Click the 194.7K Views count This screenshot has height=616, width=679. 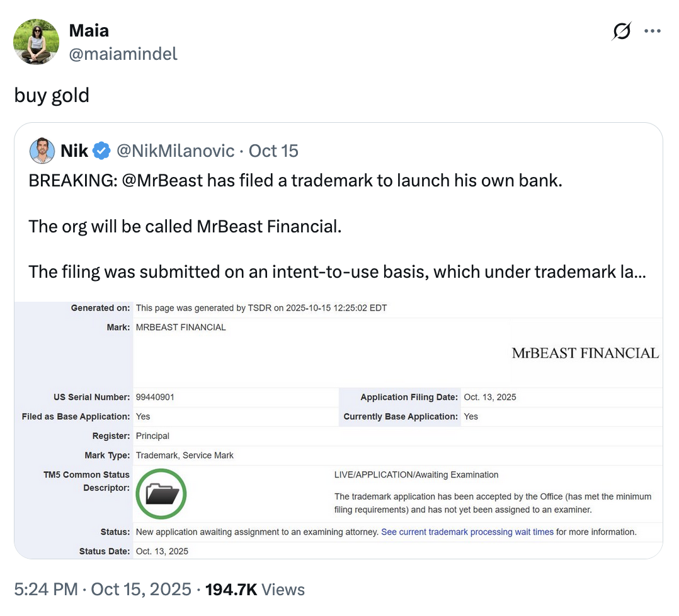(255, 590)
